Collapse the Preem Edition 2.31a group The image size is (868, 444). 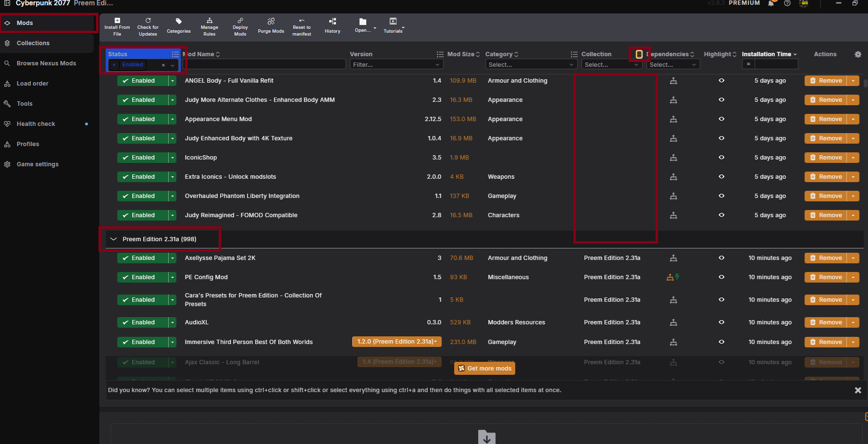114,239
